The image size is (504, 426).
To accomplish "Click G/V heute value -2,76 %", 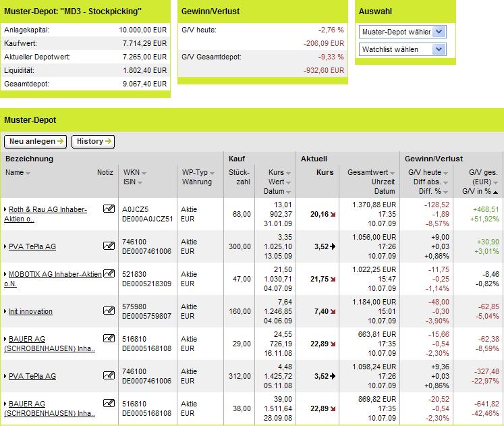I will click(331, 30).
